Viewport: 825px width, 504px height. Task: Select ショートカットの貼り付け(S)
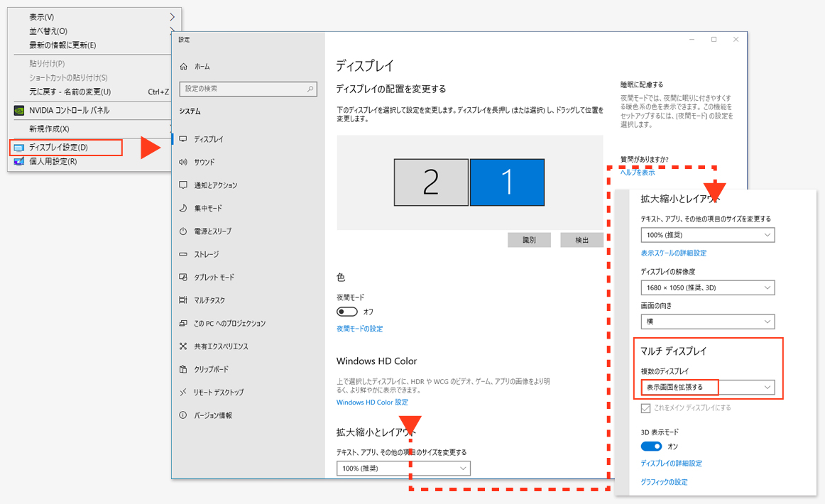click(68, 78)
